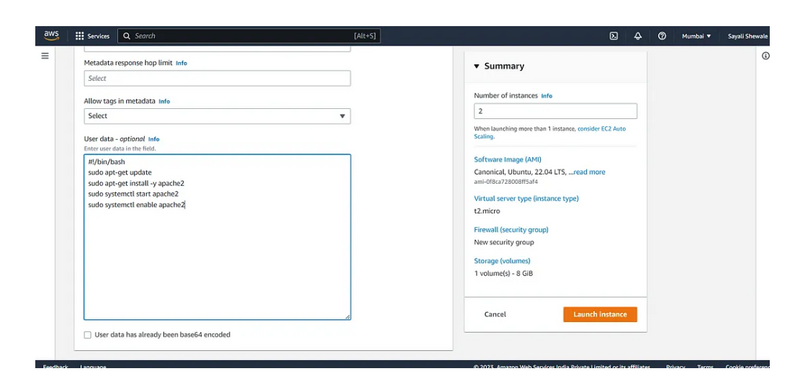Open Info link for Number of instances
800x377 pixels.
coord(546,96)
